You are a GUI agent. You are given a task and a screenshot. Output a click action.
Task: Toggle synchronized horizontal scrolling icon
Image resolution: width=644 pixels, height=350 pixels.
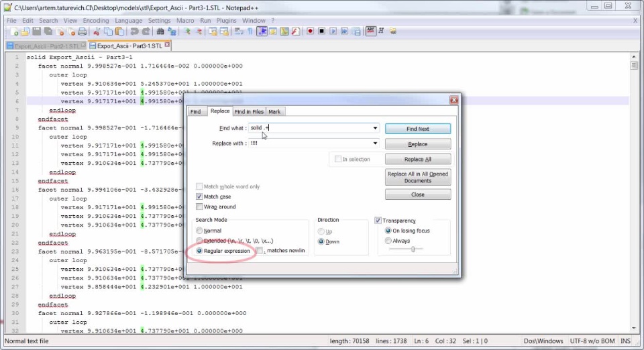pyautogui.click(x=224, y=32)
